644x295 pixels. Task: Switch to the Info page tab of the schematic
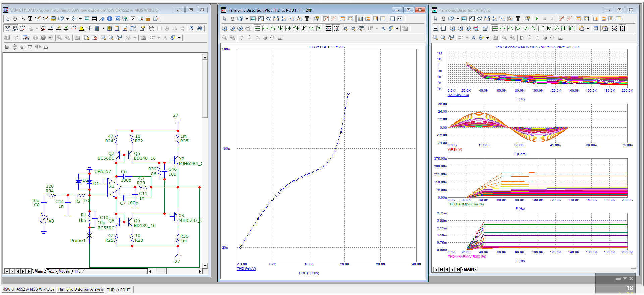[77, 271]
